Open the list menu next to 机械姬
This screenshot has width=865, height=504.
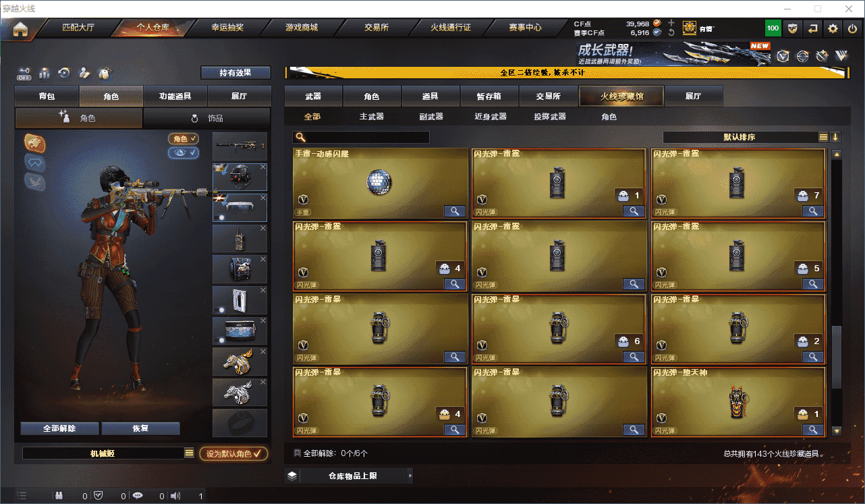(189, 453)
